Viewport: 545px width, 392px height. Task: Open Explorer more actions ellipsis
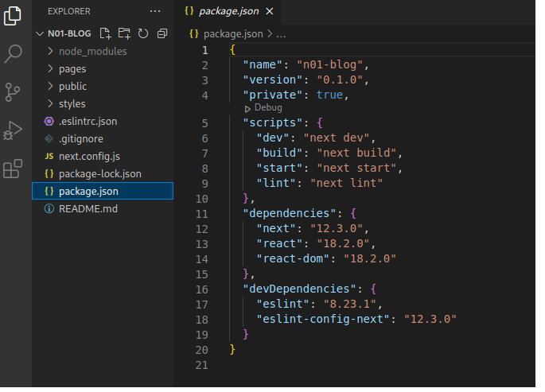[155, 11]
